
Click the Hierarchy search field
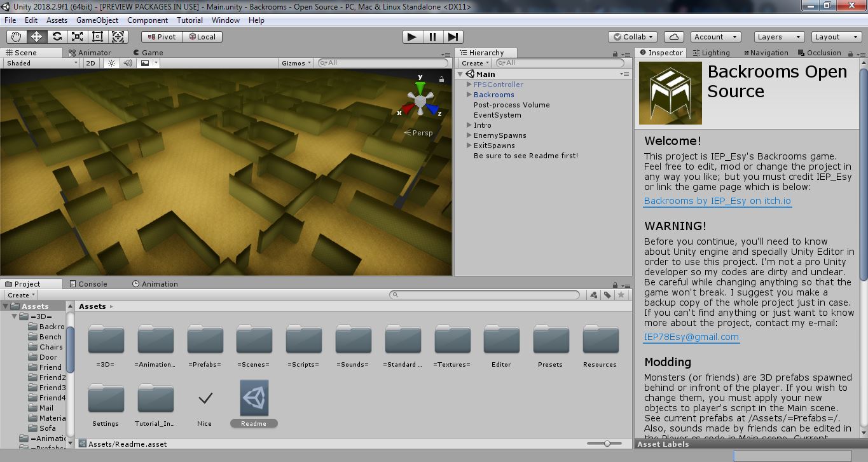pos(560,63)
